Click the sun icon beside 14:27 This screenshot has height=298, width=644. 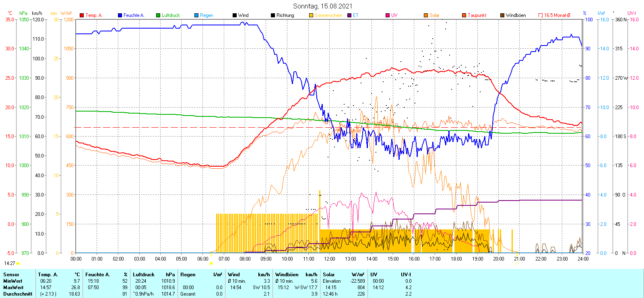18,263
